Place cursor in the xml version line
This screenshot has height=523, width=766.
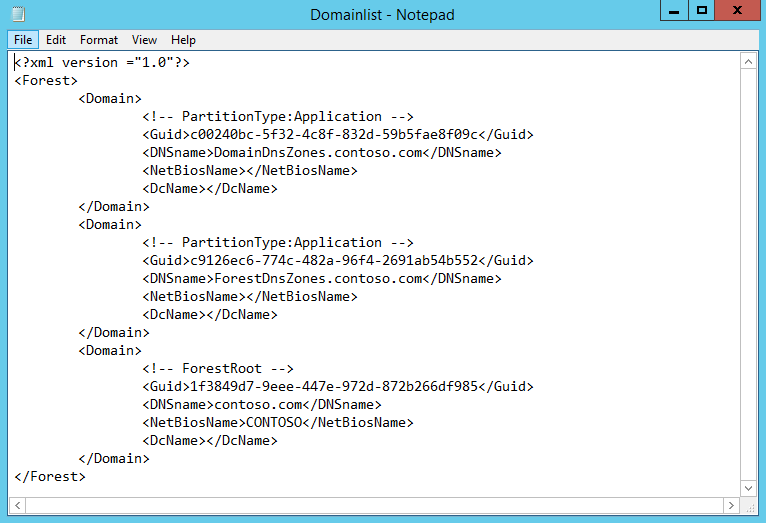[x=102, y=63]
